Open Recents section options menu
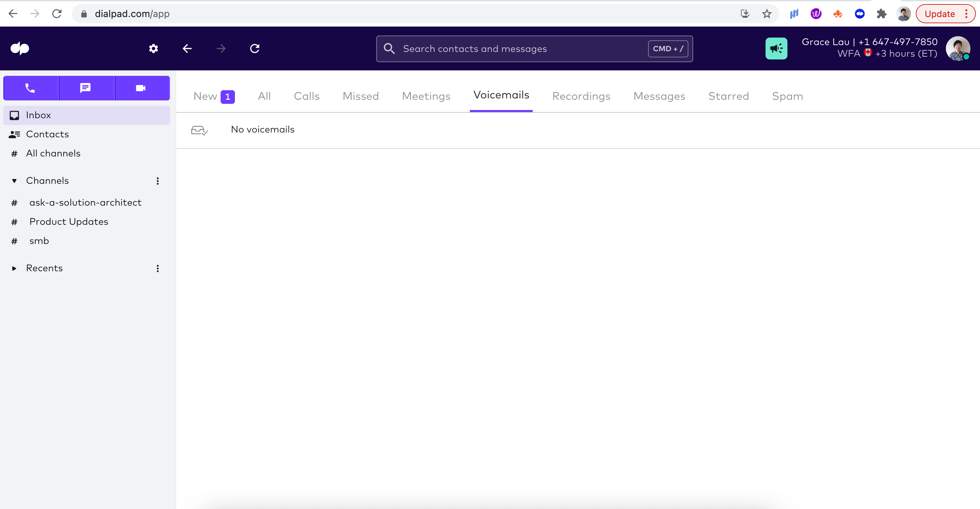This screenshot has width=980, height=509. [x=157, y=269]
